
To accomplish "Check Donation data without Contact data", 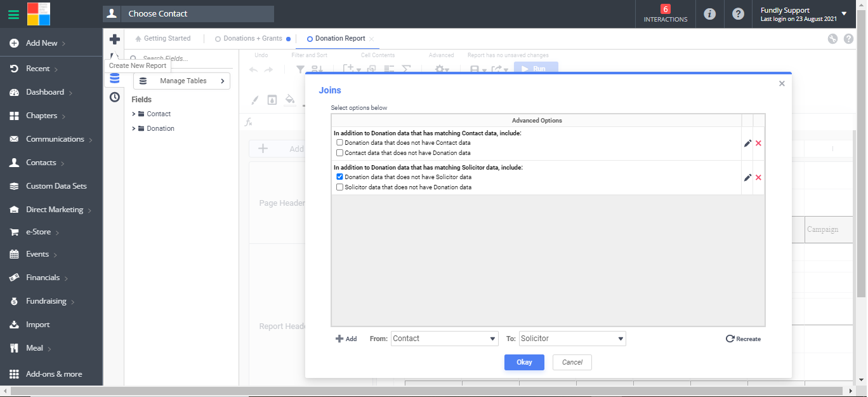I will coord(339,142).
